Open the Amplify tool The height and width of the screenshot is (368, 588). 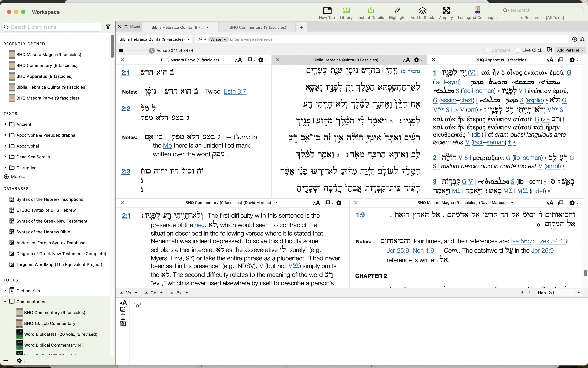(x=446, y=13)
